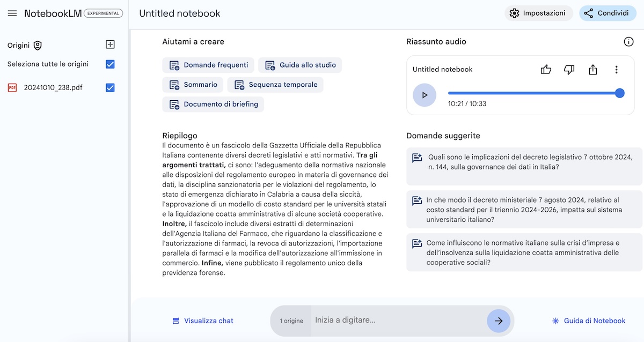Open the audio info icon
The image size is (644, 342).
[x=628, y=42]
